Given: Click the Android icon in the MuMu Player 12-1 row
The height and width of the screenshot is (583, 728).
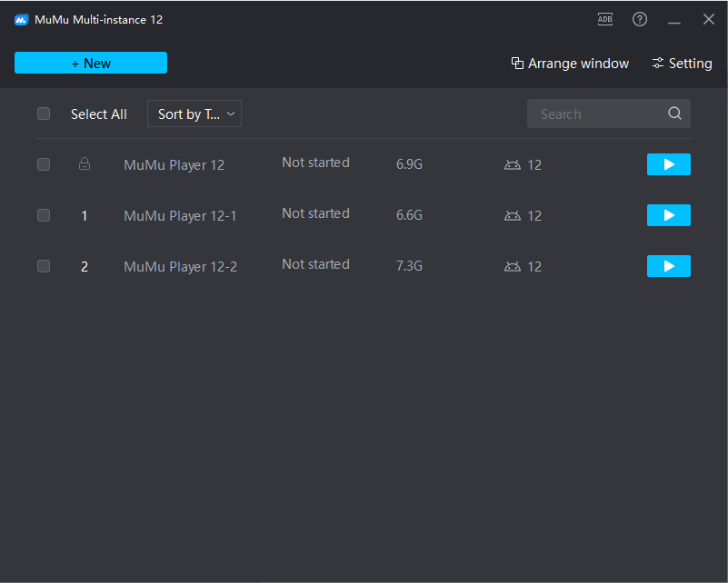Looking at the screenshot, I should tap(513, 215).
